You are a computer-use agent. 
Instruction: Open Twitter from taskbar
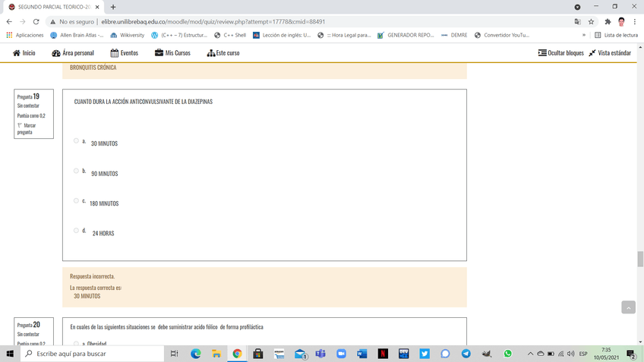[x=425, y=354]
